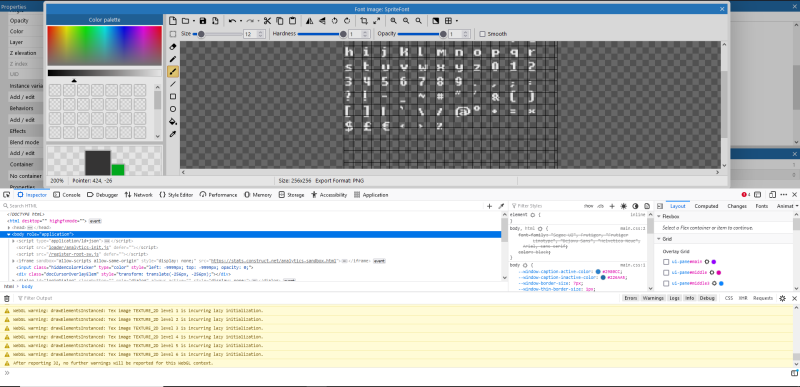800x387 pixels.
Task: Rotate image counter-clockwise
Action: tap(335, 21)
